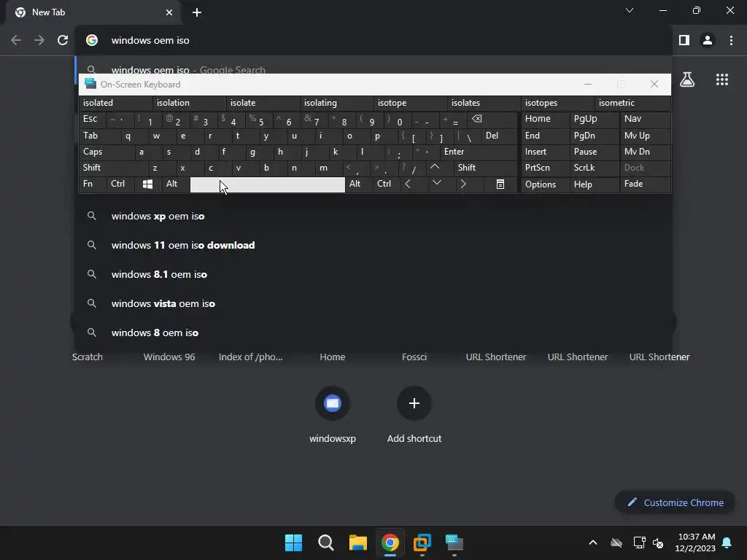Select the 'isolation' text prediction

pyautogui.click(x=189, y=103)
